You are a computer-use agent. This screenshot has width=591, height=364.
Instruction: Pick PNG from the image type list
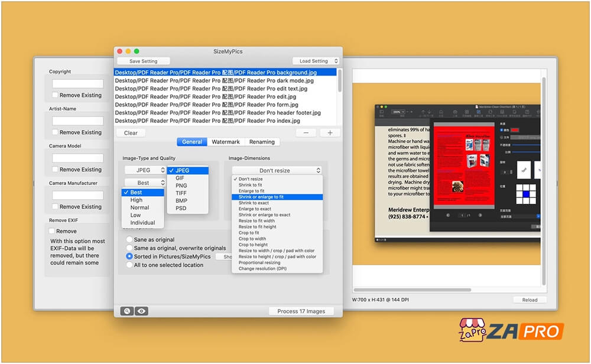click(x=181, y=186)
